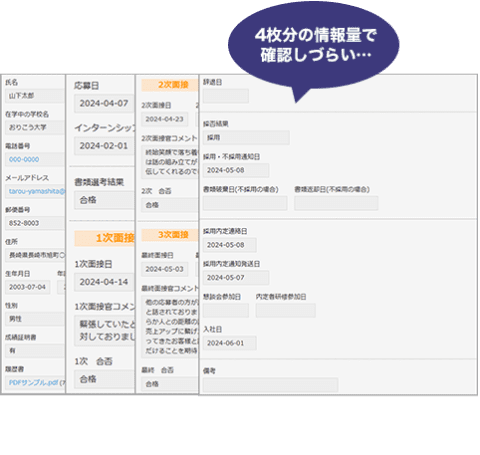Click the 郵便番号 field showing 852-8003
Screen dimensions: 480x455
coord(35,223)
